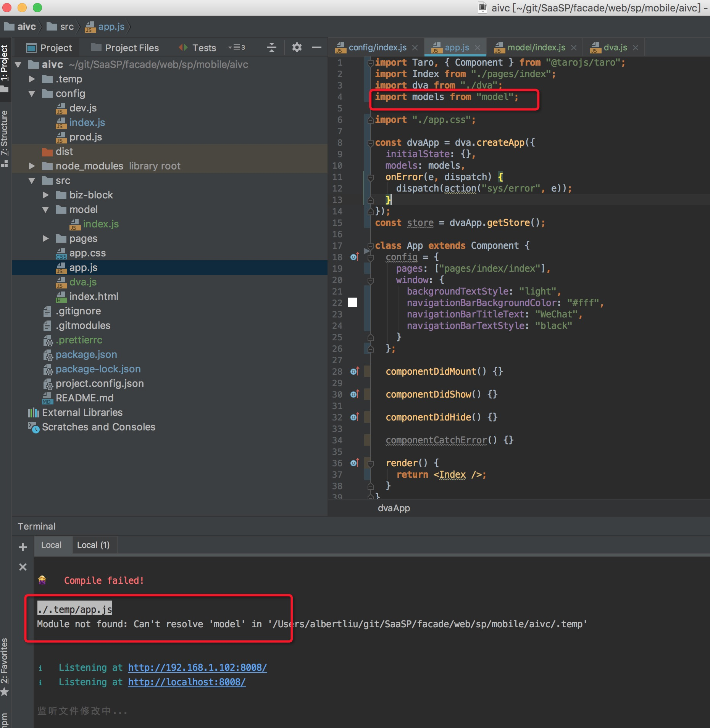Click the app.js breadcrumb in navigation bar
The height and width of the screenshot is (728, 710).
coord(105,27)
